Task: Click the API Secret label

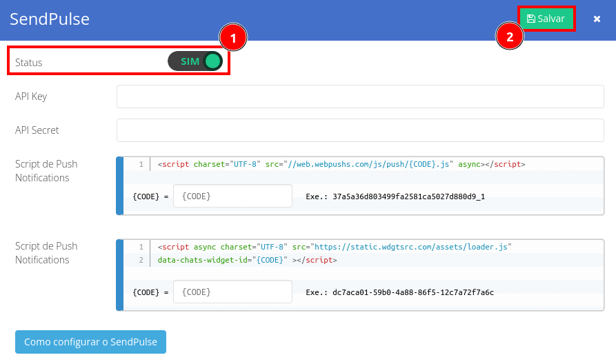Action: pos(37,130)
